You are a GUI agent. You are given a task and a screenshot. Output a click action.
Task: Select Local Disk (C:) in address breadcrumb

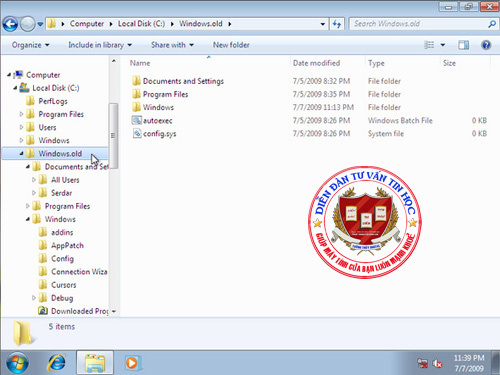pyautogui.click(x=141, y=24)
